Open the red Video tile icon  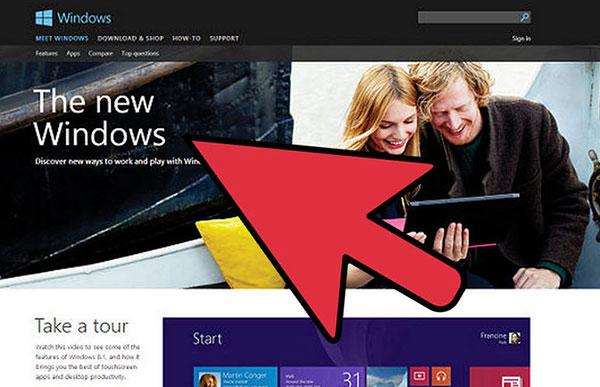click(419, 376)
